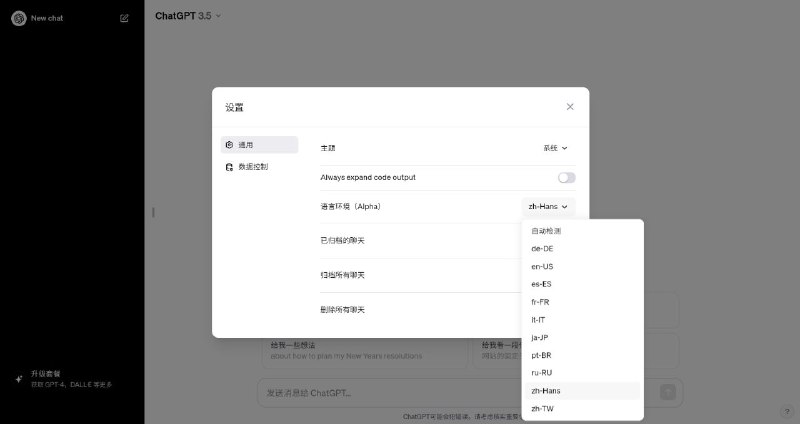Choose es-ES in the language list
This screenshot has height=424, width=800.
[x=582, y=284]
